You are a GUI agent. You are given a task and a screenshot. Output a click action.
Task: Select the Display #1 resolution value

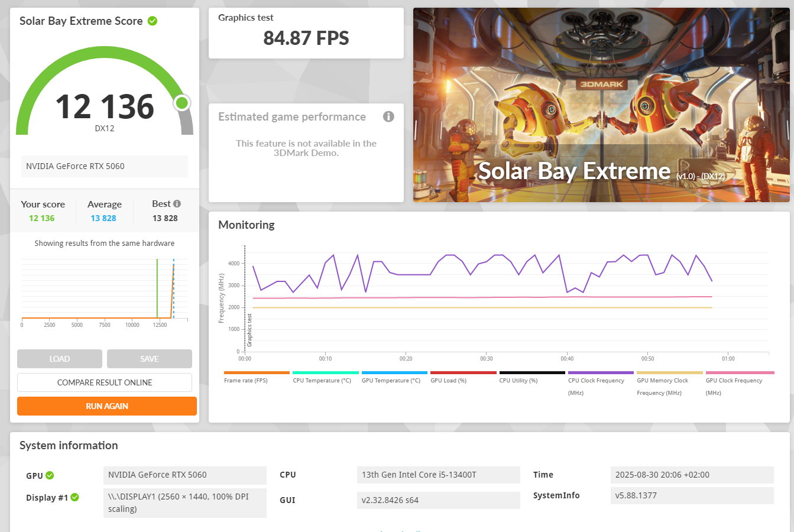coord(185,502)
